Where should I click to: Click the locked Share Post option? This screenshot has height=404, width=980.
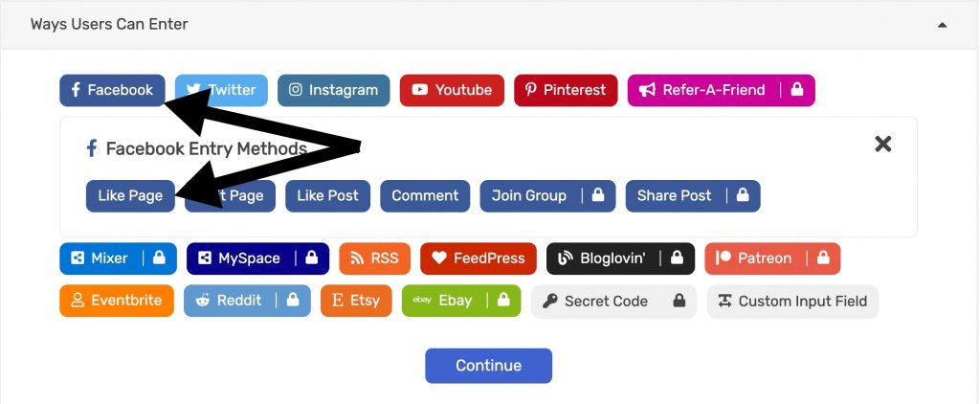point(693,195)
